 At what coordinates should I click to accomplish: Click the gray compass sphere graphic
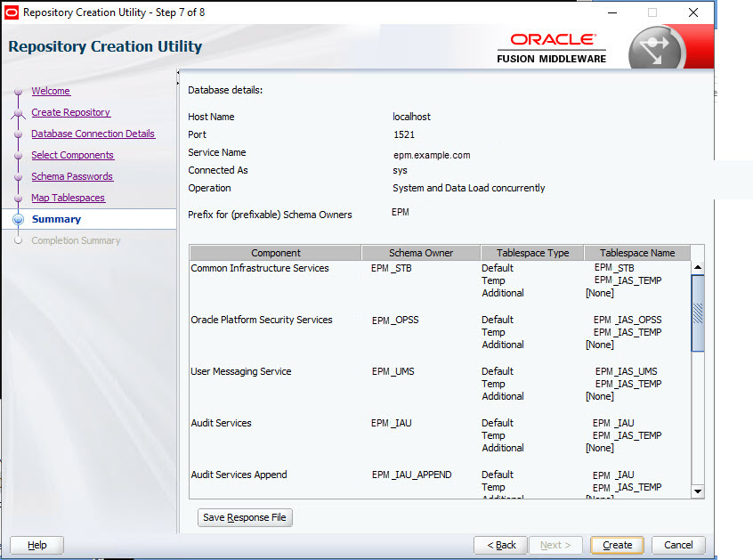(x=657, y=49)
